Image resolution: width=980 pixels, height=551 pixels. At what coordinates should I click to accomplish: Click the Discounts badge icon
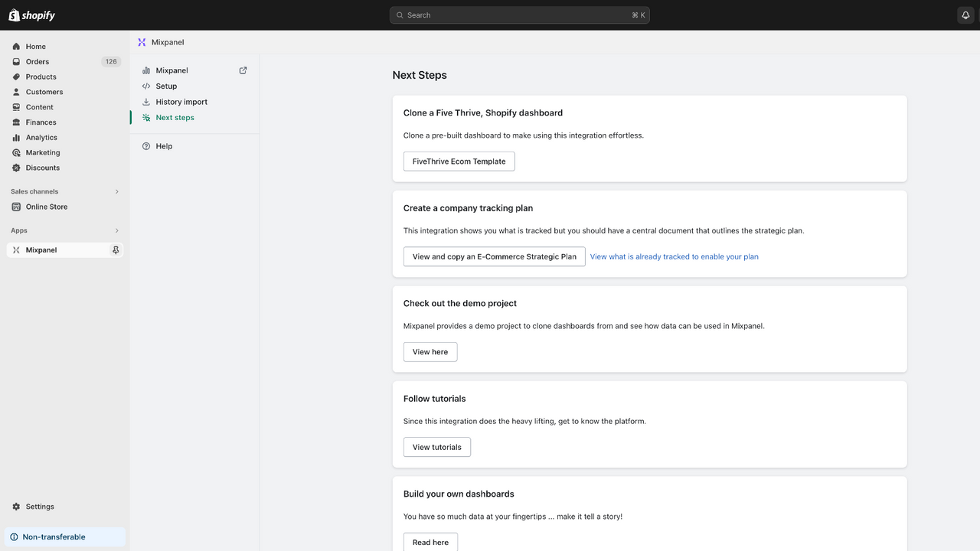tap(16, 168)
